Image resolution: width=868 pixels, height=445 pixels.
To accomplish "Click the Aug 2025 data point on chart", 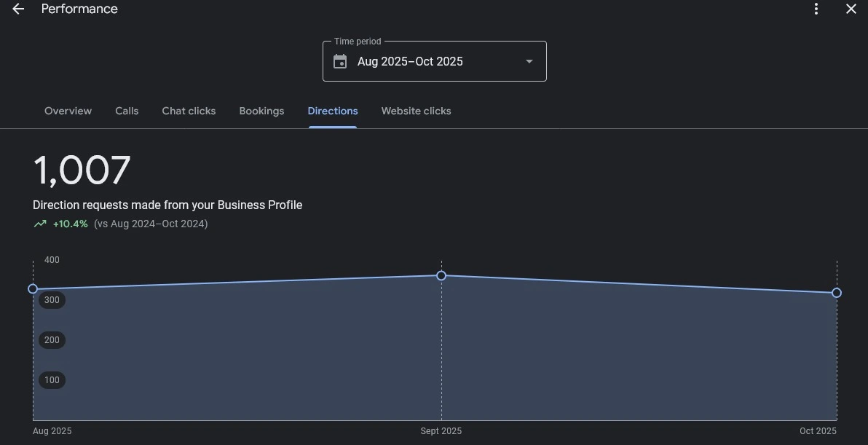I will point(33,289).
